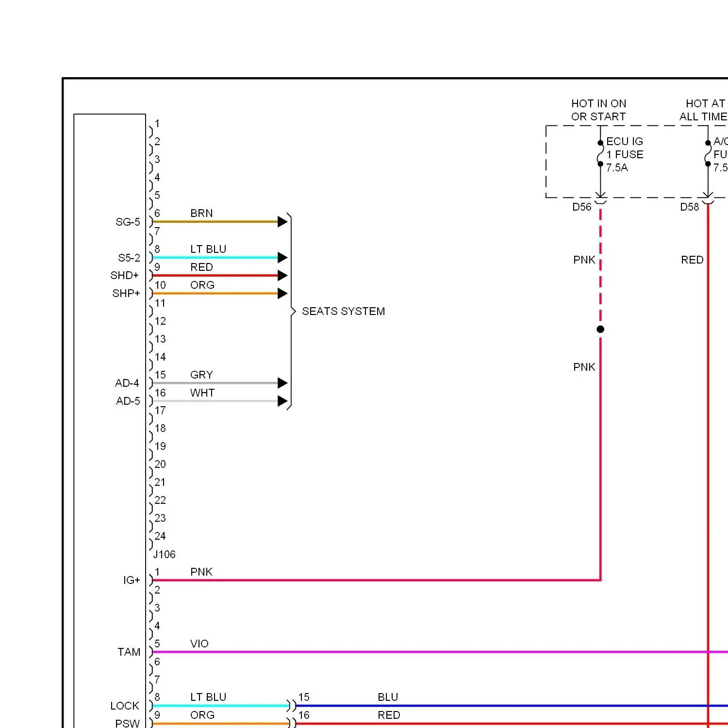Click the ECU IG 1 FUSE 7.5A label
Image resolution: width=728 pixels, height=728 pixels.
[x=625, y=154]
